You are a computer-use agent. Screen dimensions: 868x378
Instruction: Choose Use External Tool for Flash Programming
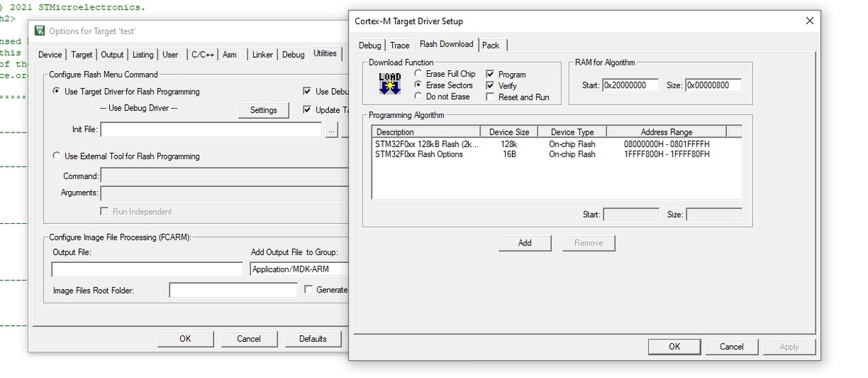(57, 156)
